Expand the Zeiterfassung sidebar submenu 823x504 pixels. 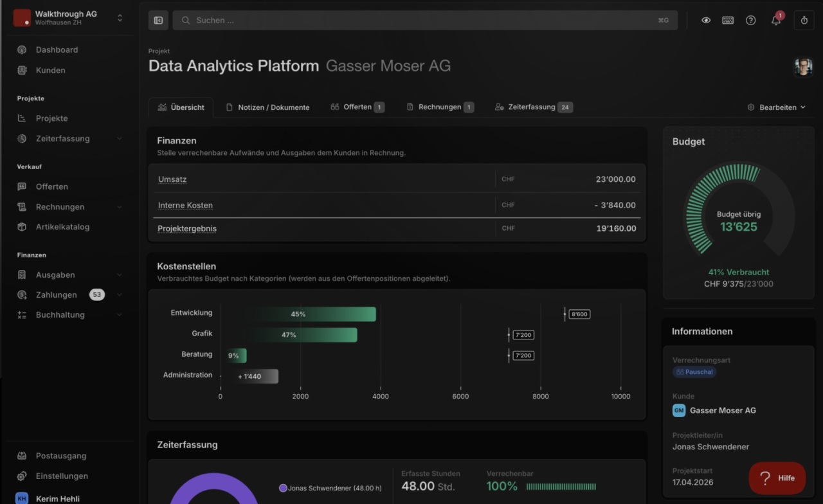[x=120, y=139]
